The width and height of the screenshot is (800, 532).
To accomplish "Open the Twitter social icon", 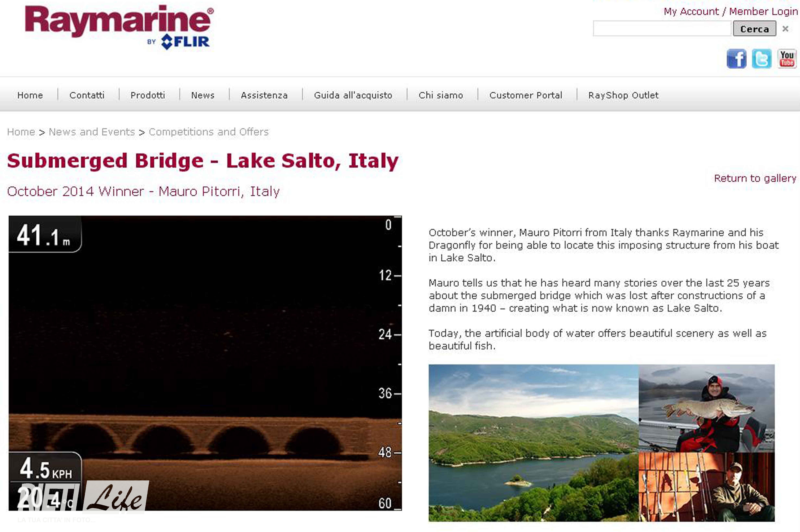I will (762, 59).
